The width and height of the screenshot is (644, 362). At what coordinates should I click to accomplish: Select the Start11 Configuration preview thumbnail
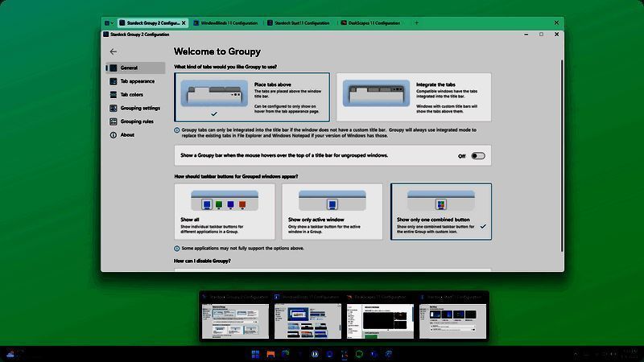click(x=452, y=317)
